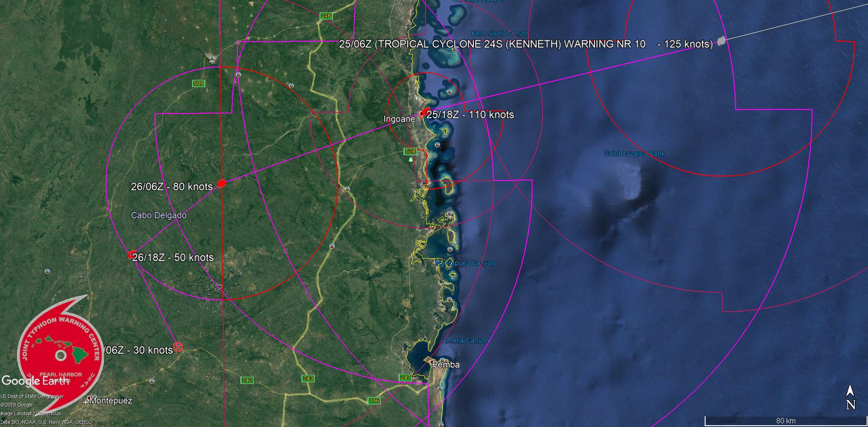This screenshot has height=427, width=868.
Task: Click the route 243 road shield
Action: coord(308,378)
